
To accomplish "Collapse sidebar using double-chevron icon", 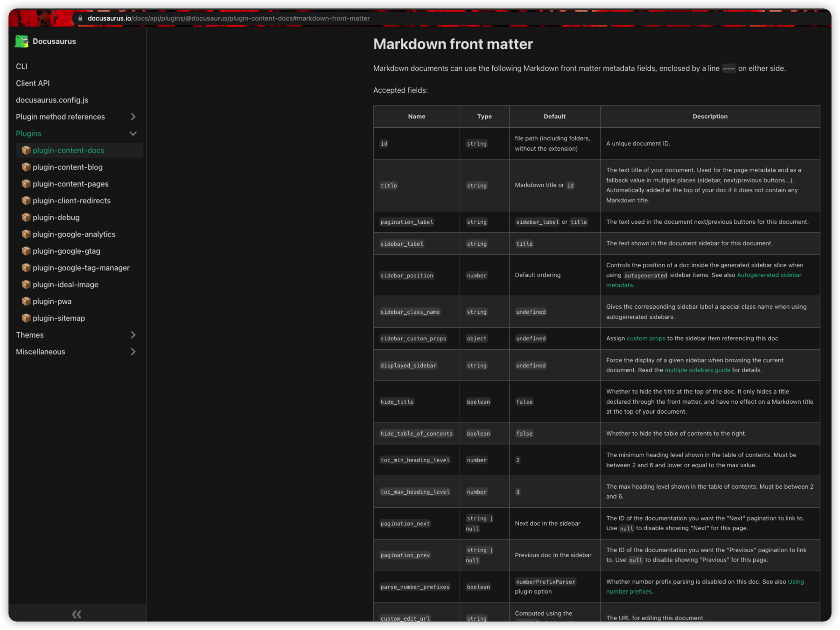I will click(77, 614).
